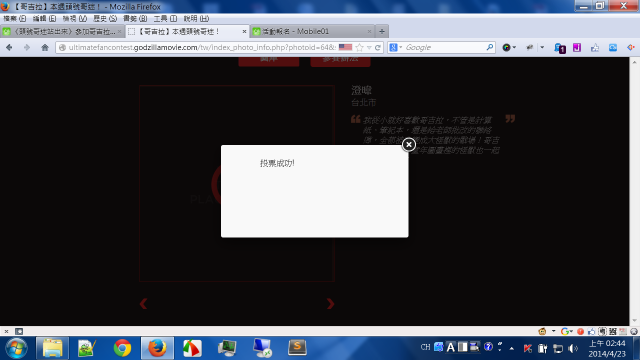Click icon next to add-on bar close
The height and width of the screenshot is (360, 640).
pos(19,331)
